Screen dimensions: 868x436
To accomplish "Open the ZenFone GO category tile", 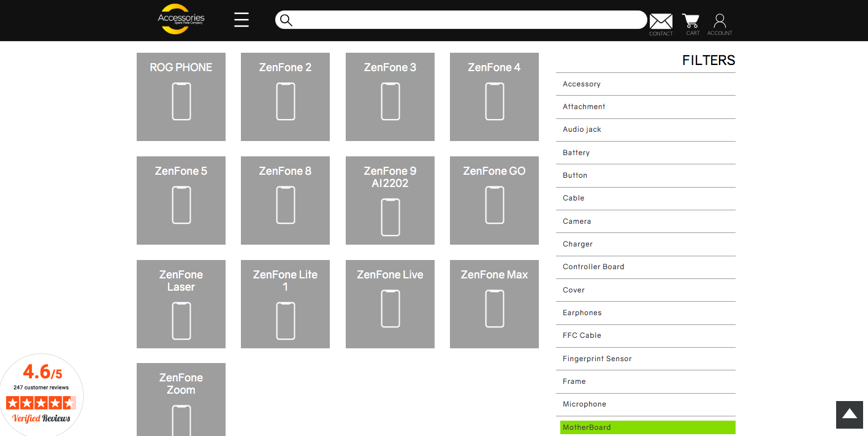I will [494, 201].
